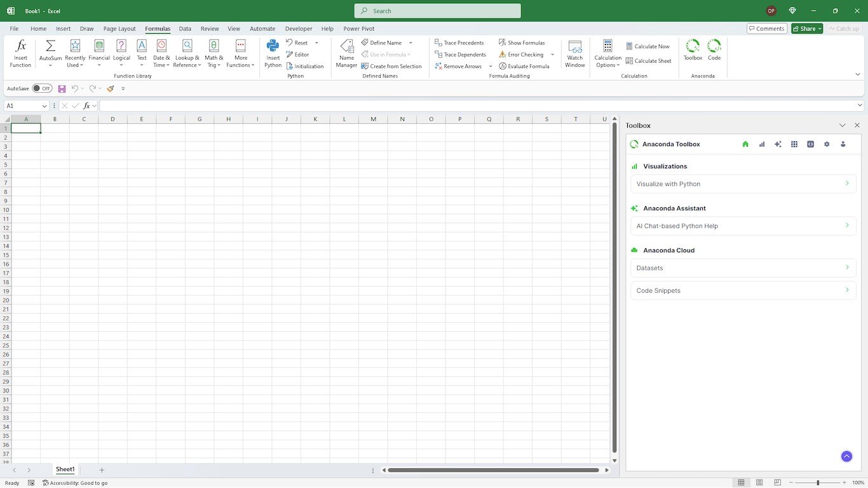Click Trace Precedents
868x488 pixels.
(x=459, y=43)
